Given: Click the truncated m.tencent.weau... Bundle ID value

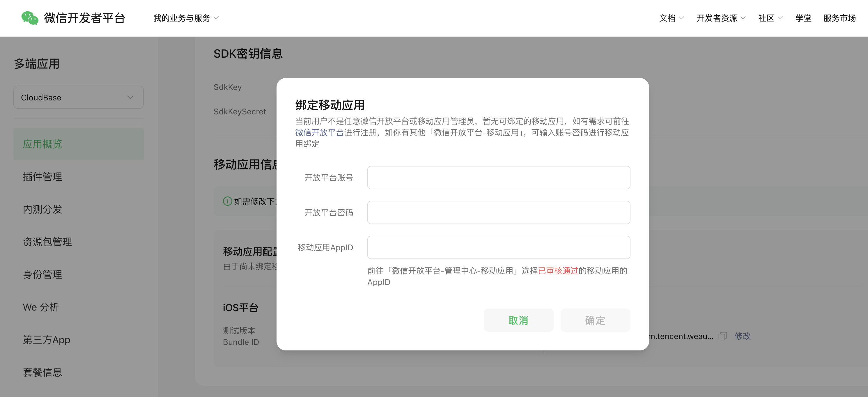Looking at the screenshot, I should (x=681, y=336).
